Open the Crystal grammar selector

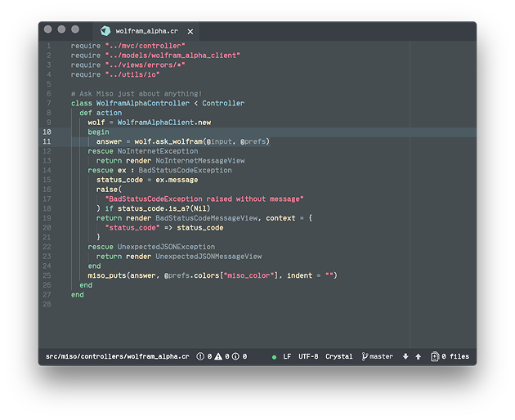pyautogui.click(x=339, y=356)
